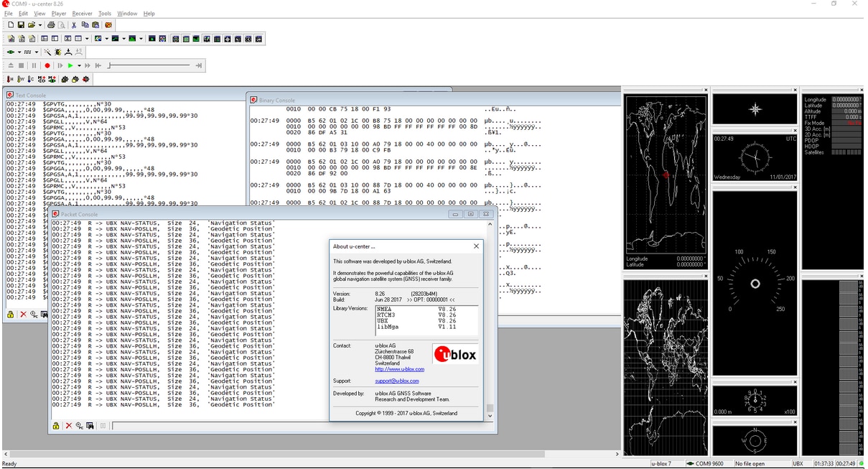Click the baudrate square-wave icon
This screenshot has width=868, height=469.
(x=28, y=52)
